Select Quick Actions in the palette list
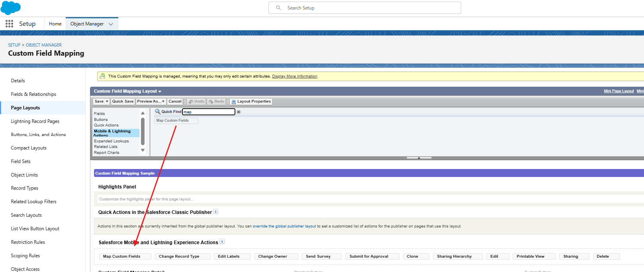This screenshot has height=272, width=644. tap(106, 125)
